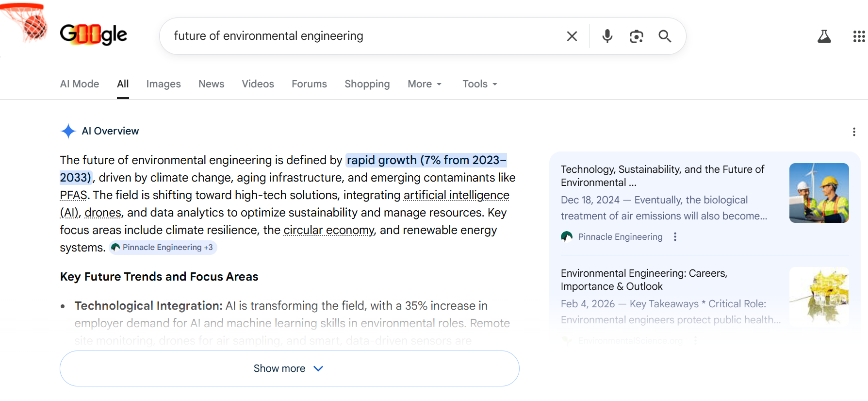Open Pinnacle Engineering source options menu
This screenshot has height=401, width=868.
[x=675, y=237]
